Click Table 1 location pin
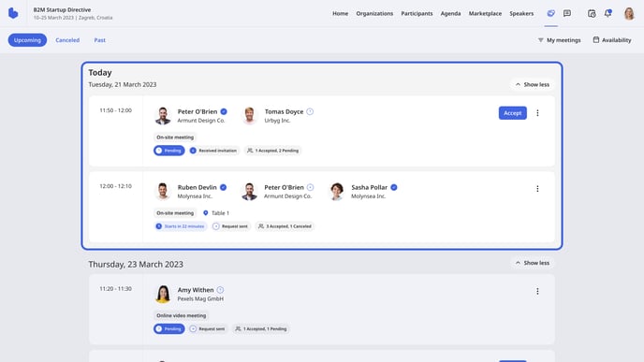The width and height of the screenshot is (644, 362). pyautogui.click(x=206, y=213)
